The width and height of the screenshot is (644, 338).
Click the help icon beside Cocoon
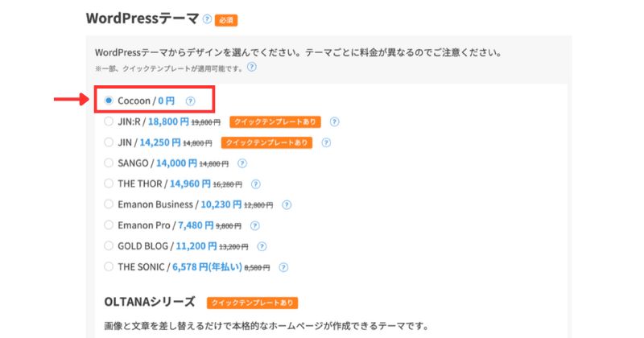pos(190,101)
